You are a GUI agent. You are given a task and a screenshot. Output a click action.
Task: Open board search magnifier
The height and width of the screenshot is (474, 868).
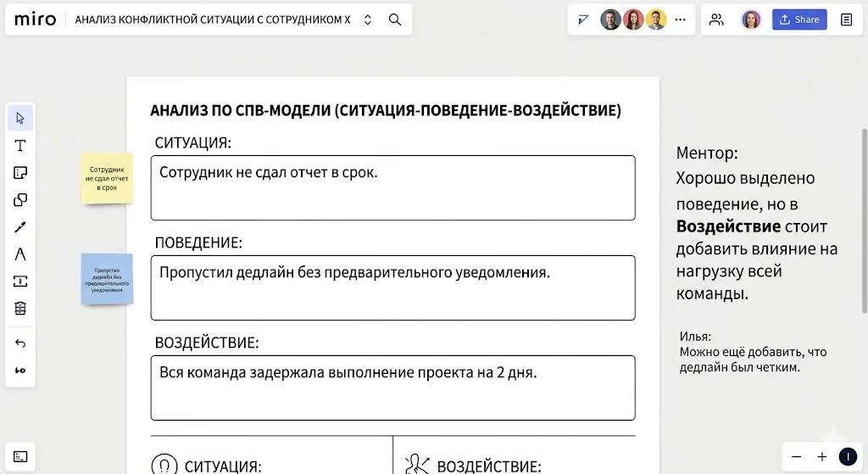(x=395, y=20)
